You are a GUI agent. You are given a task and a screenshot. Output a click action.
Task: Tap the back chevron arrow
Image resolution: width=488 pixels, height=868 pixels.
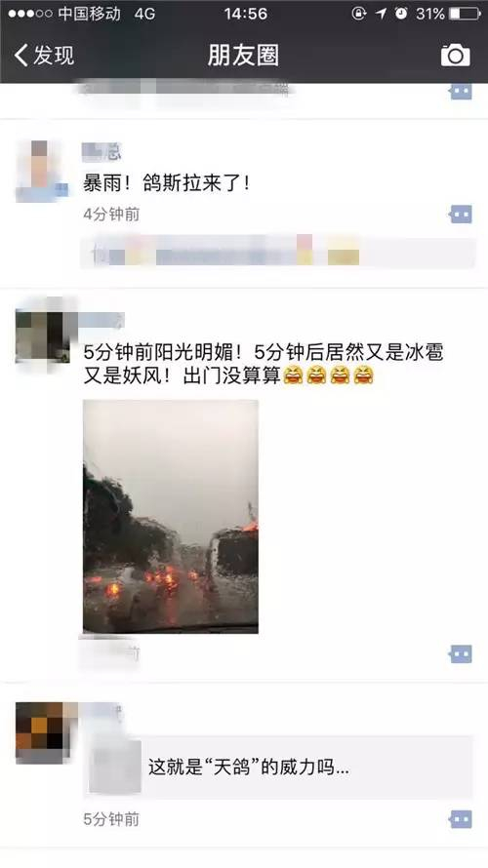21,56
